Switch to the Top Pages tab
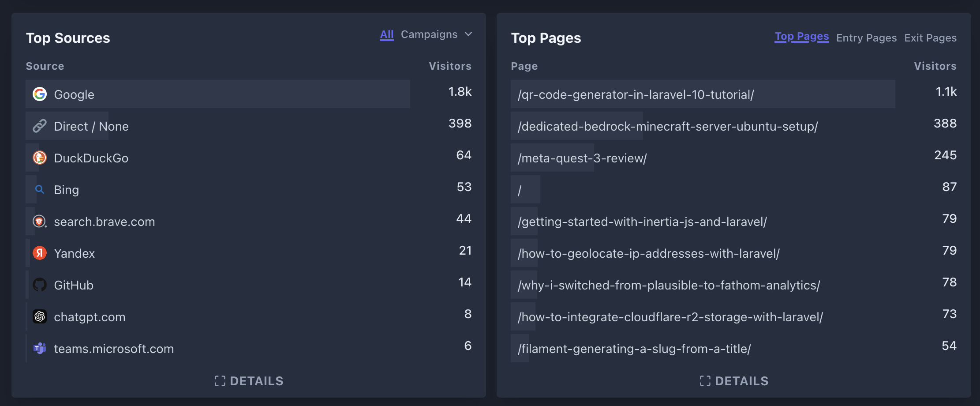The height and width of the screenshot is (406, 980). coord(801,37)
